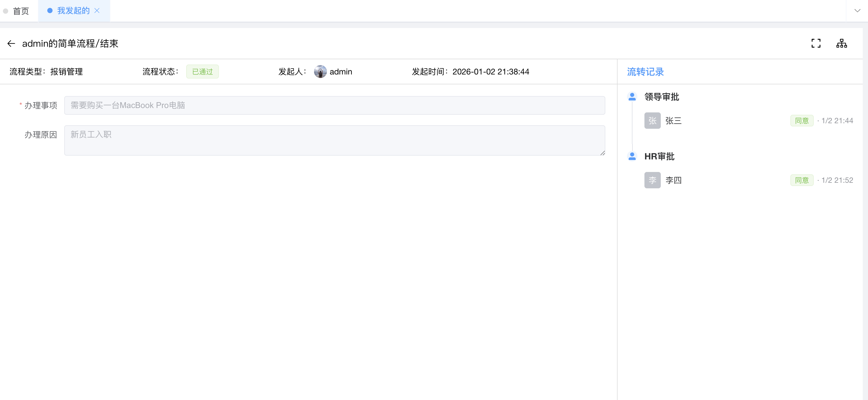Open the flow chart diagram icon

click(841, 43)
